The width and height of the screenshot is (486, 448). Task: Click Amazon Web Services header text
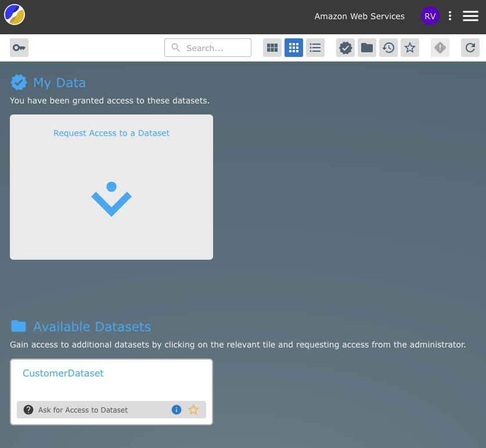(x=359, y=16)
